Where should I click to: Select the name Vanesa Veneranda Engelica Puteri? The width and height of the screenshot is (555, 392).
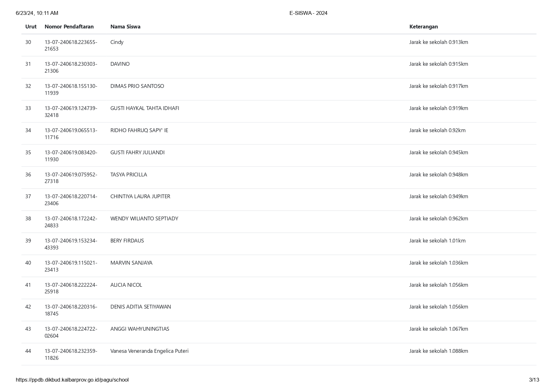pyautogui.click(x=149, y=351)
